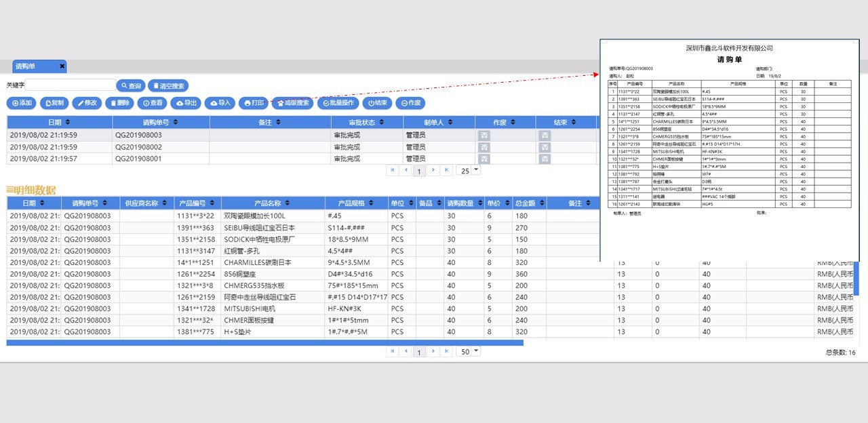Open the detail page size dropdown showing 50
The image size is (868, 423).
click(x=468, y=351)
